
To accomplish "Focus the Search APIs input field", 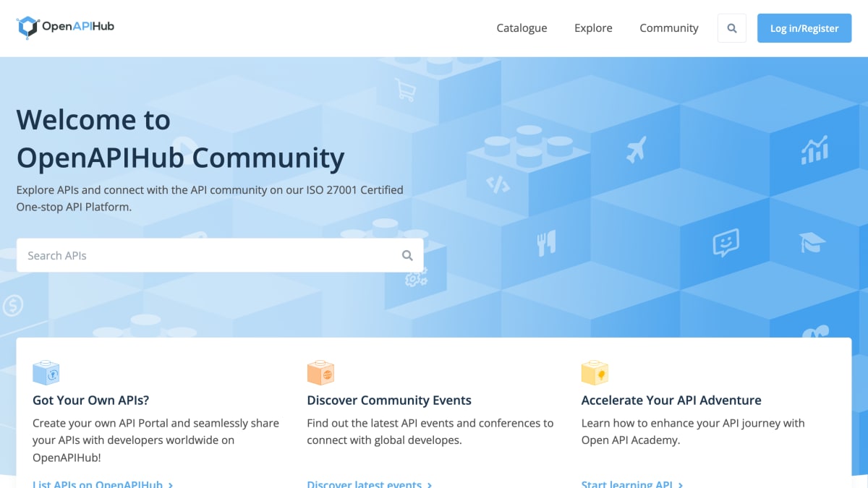I will (220, 255).
